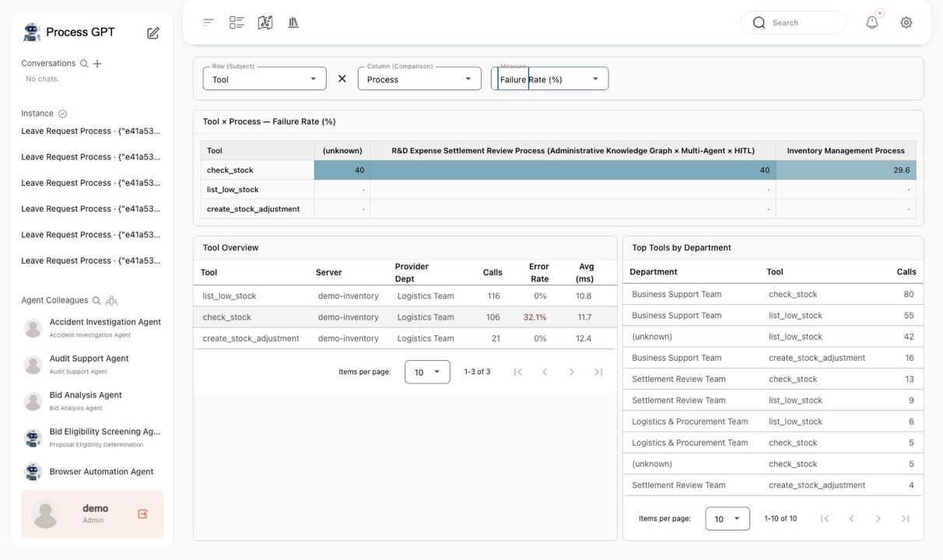Screen dimensions: 943x560
Task: Go to next page in Tool Overview
Action: coord(572,372)
